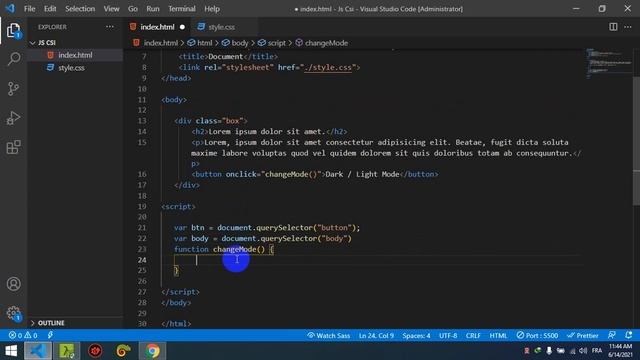The image size is (640, 360).
Task: Click the VS Code logo in title bar
Action: [10, 8]
